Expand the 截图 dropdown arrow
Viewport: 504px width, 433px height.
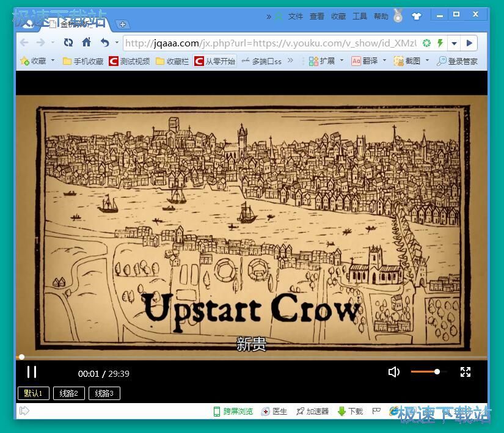[x=427, y=60]
